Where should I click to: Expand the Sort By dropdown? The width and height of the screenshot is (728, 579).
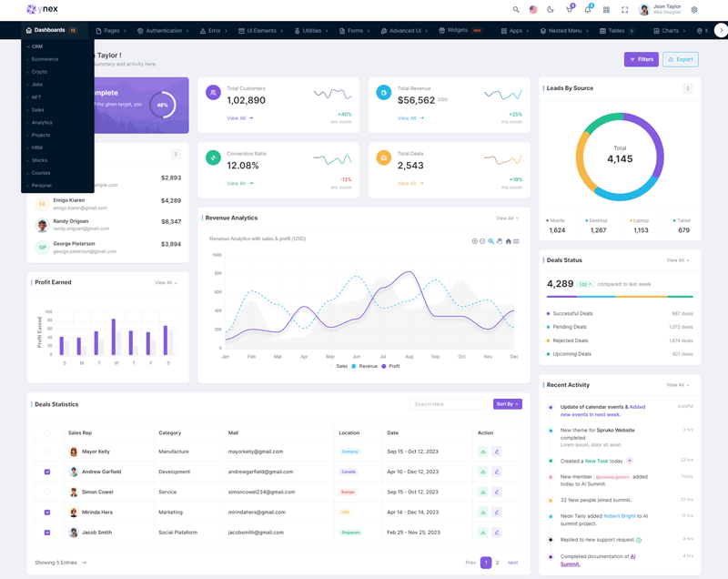[x=508, y=404]
